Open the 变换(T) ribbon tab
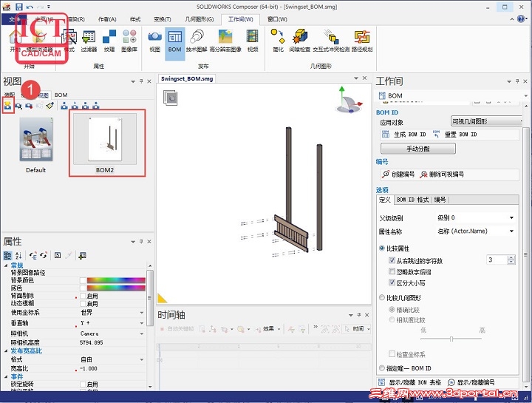 coord(162,19)
